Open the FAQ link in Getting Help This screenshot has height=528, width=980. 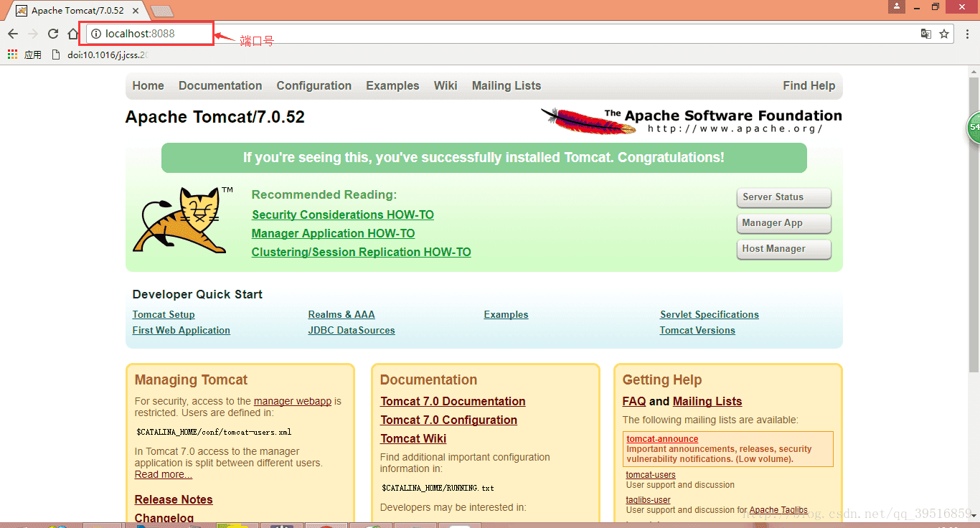pyautogui.click(x=634, y=401)
